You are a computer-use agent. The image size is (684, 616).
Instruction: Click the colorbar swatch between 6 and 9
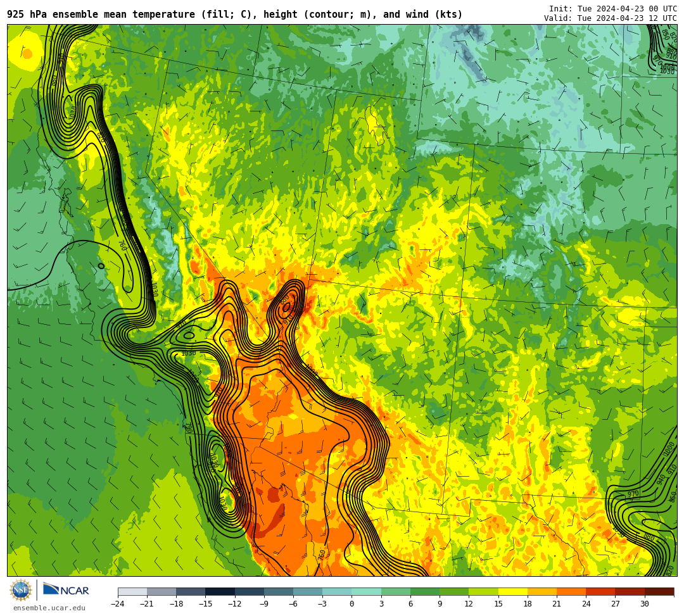click(426, 591)
